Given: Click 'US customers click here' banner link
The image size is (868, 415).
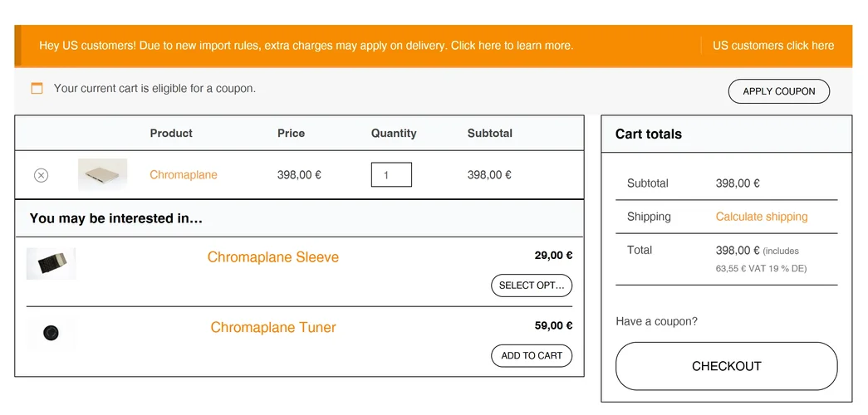Looking at the screenshot, I should (773, 46).
